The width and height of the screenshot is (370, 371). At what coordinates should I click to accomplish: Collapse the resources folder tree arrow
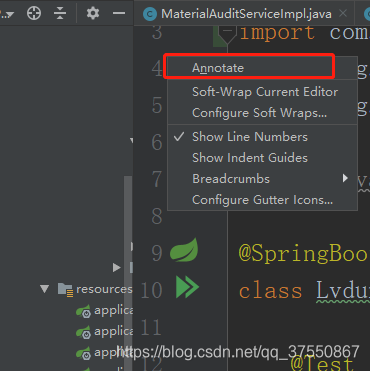[45, 289]
